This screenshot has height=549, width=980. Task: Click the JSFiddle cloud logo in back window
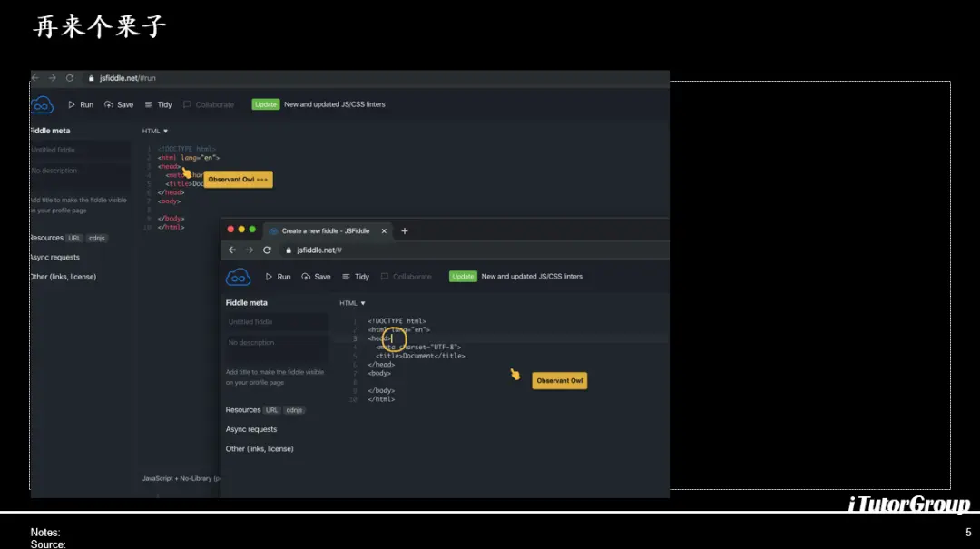tap(42, 104)
